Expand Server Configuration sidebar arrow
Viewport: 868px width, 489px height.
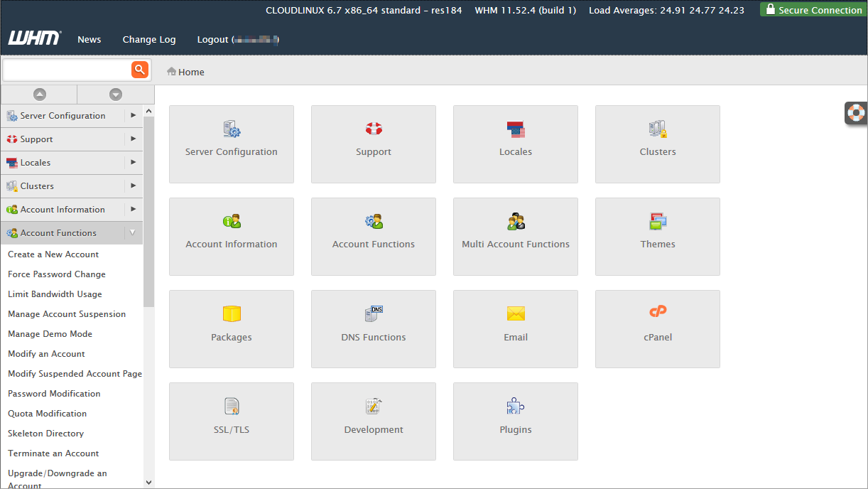click(x=133, y=115)
